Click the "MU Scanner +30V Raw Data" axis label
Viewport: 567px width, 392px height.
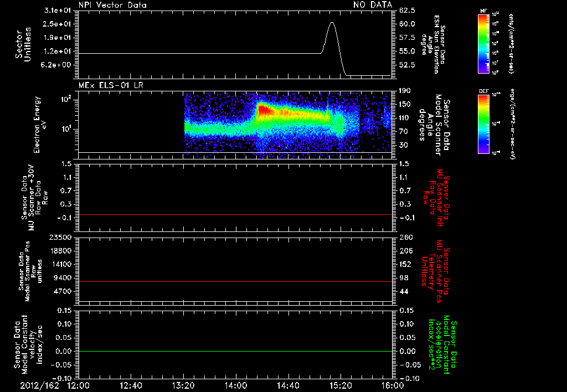pos(34,198)
